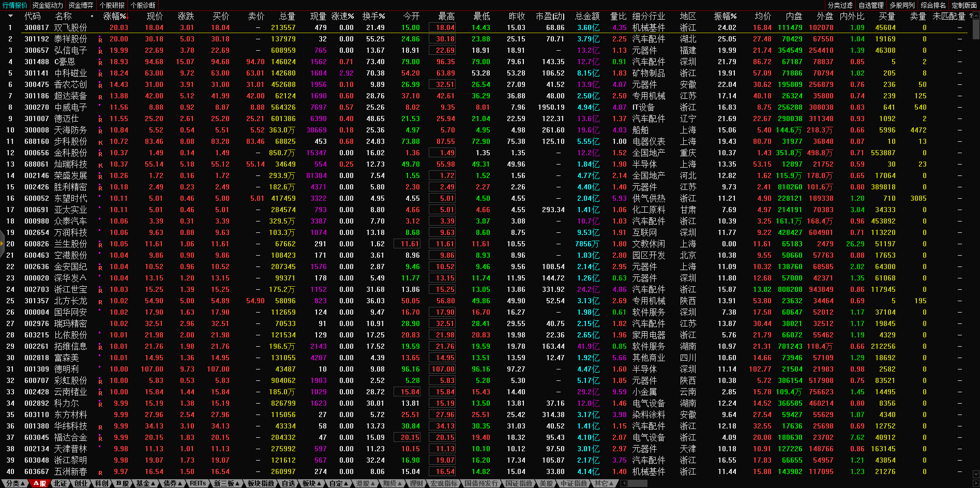Screen dimensions: 980x488
Task: Open the 个股诊断 tab
Action: click(x=143, y=5)
